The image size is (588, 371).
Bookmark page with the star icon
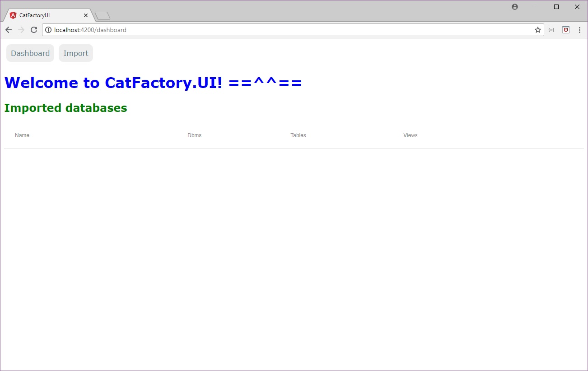[537, 30]
